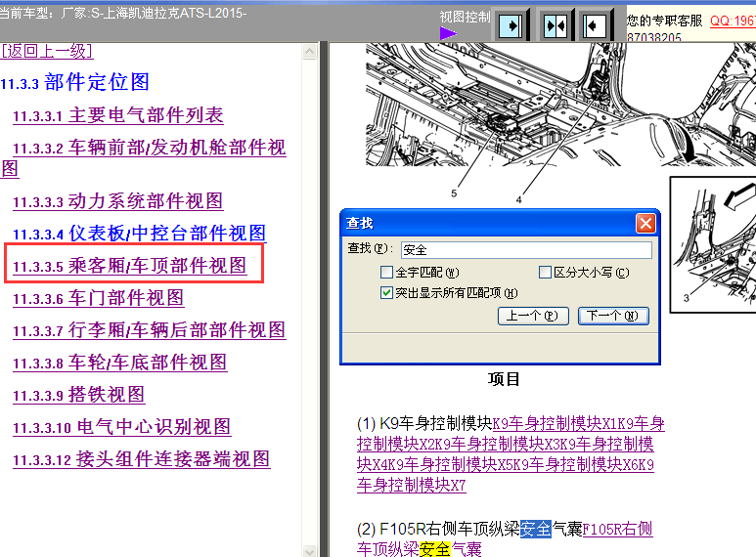756x557 pixels.
Task: Go back via 返回上一级 link
Action: 46,51
